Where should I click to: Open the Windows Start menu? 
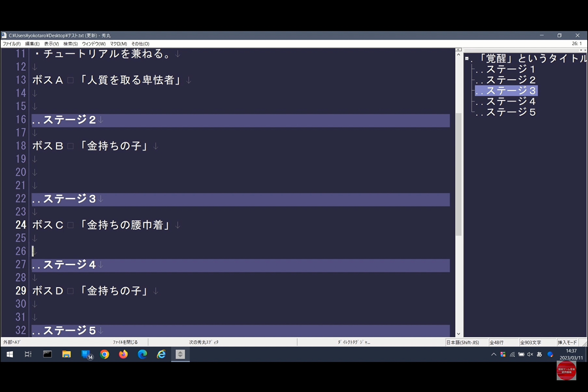coord(10,354)
